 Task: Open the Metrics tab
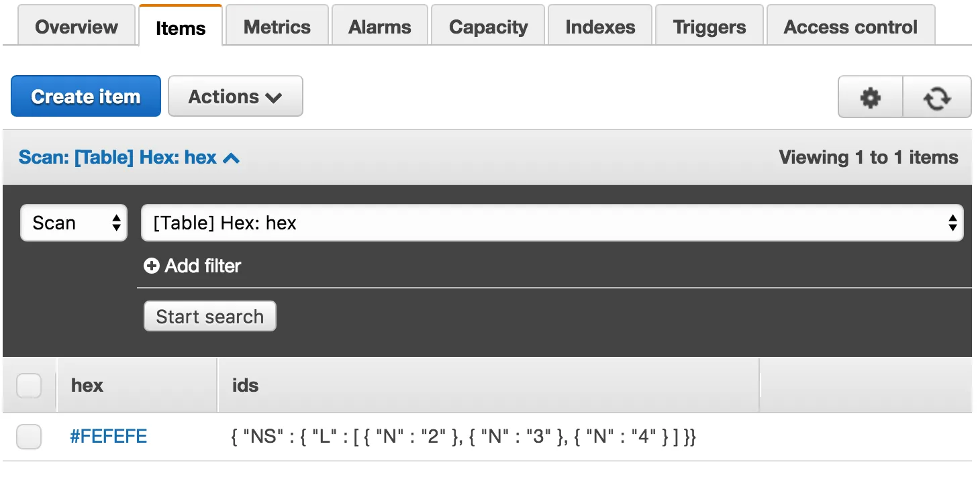coord(277,27)
